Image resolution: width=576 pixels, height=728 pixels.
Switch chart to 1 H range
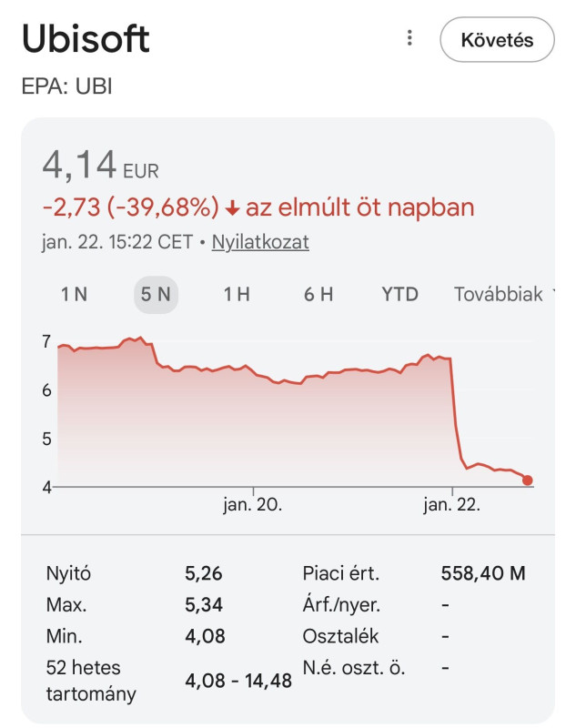pyautogui.click(x=237, y=294)
